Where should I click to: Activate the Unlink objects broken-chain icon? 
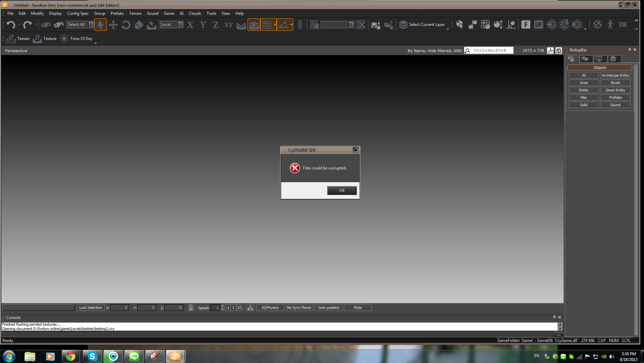point(59,25)
